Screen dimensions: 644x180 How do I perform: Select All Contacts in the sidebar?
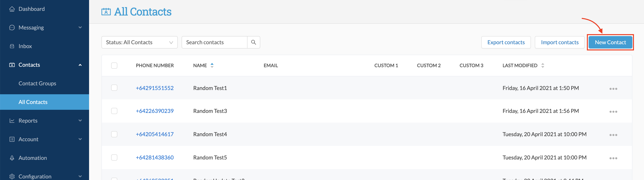point(33,102)
